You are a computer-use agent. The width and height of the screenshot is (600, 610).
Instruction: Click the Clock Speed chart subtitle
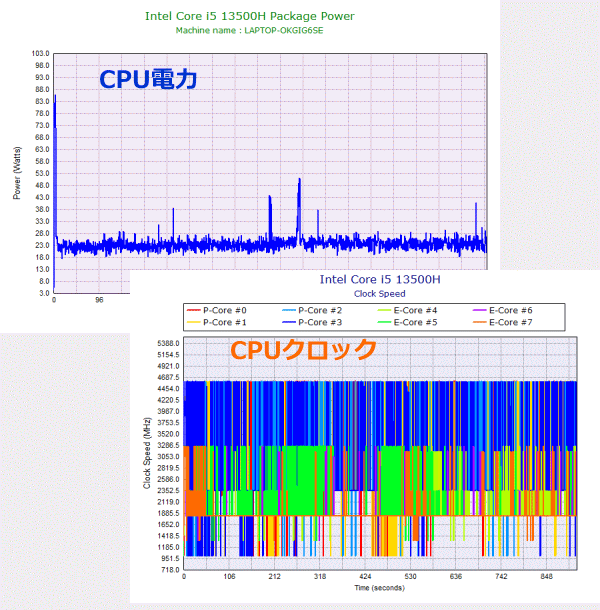point(380,294)
